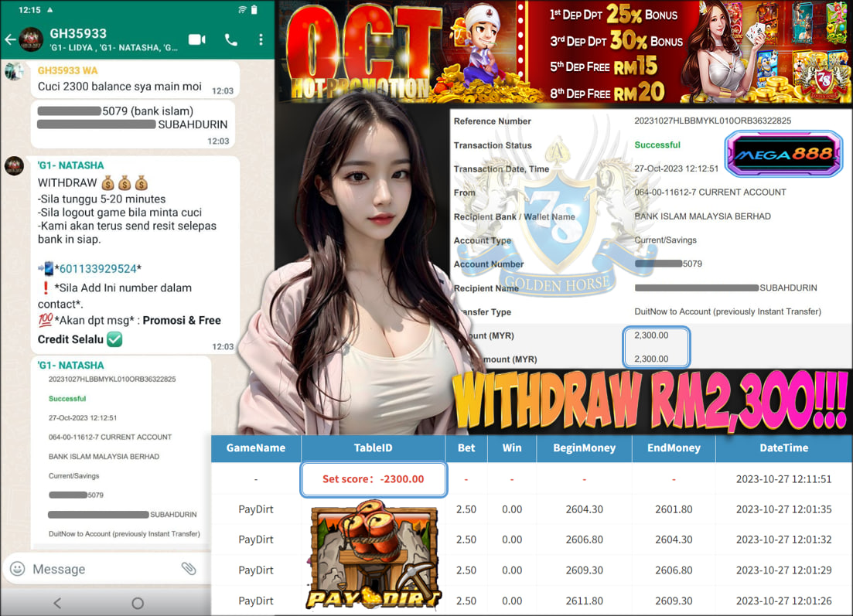Image resolution: width=853 pixels, height=616 pixels.
Task: Click the '2023-10-27 12:01:32' datetime
Action: [784, 540]
